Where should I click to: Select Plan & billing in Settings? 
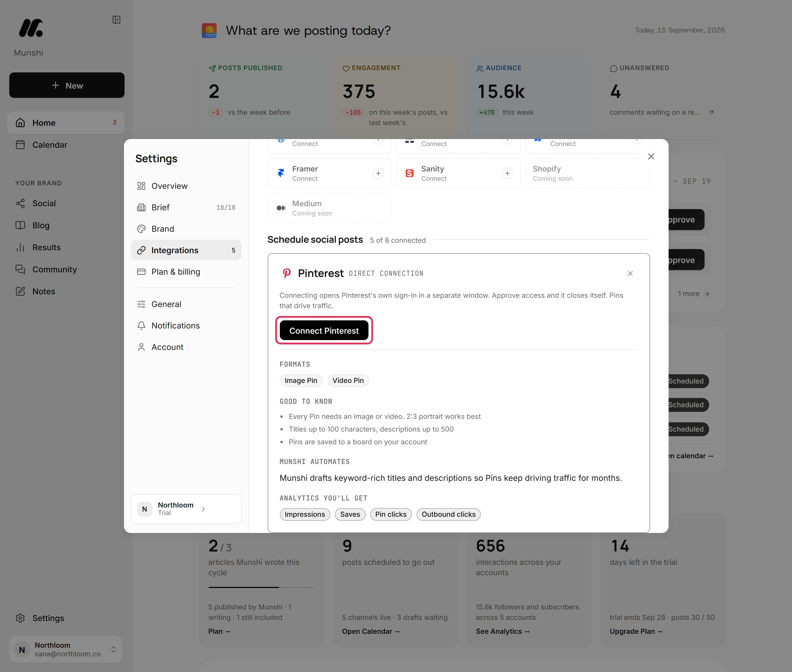[x=186, y=272]
